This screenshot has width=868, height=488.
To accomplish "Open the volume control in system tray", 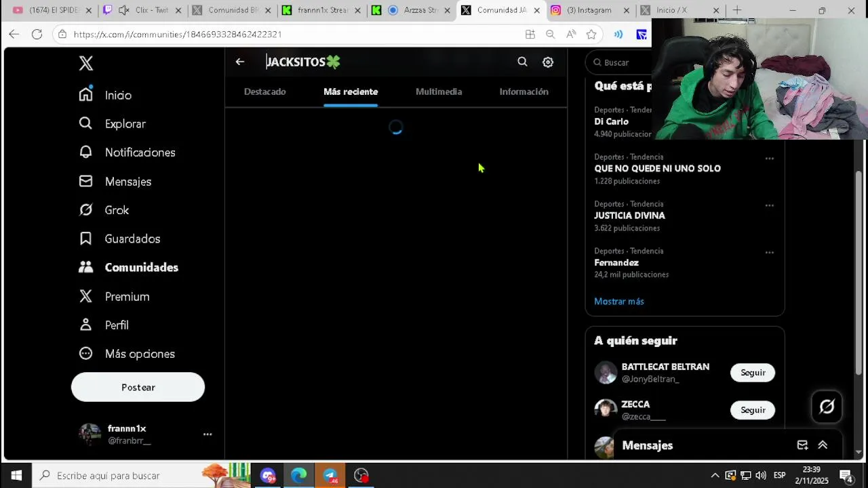I will coord(761,475).
